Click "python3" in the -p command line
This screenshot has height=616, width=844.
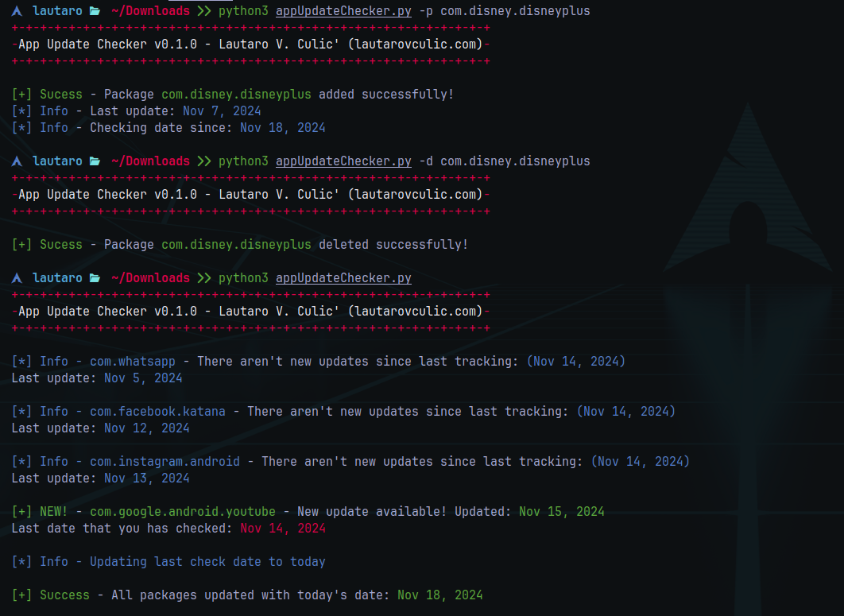tap(243, 11)
